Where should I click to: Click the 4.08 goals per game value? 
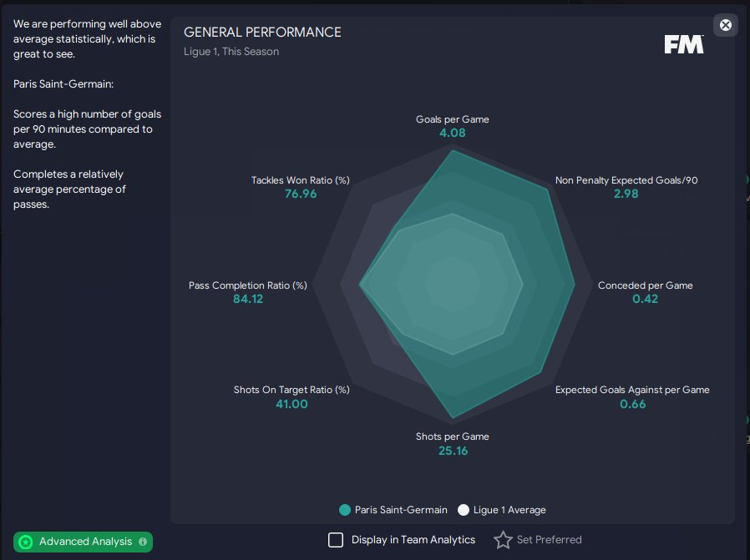pos(452,133)
